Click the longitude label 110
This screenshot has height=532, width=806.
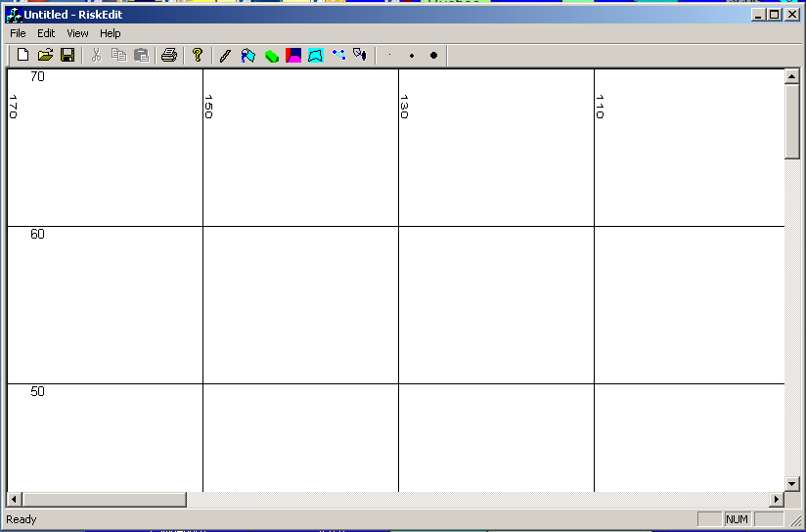[600, 107]
